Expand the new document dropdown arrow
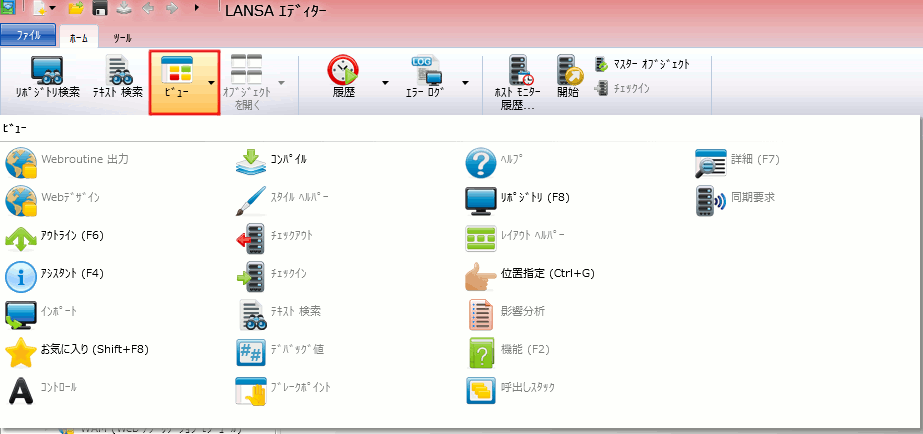The image size is (923, 434). point(52,8)
